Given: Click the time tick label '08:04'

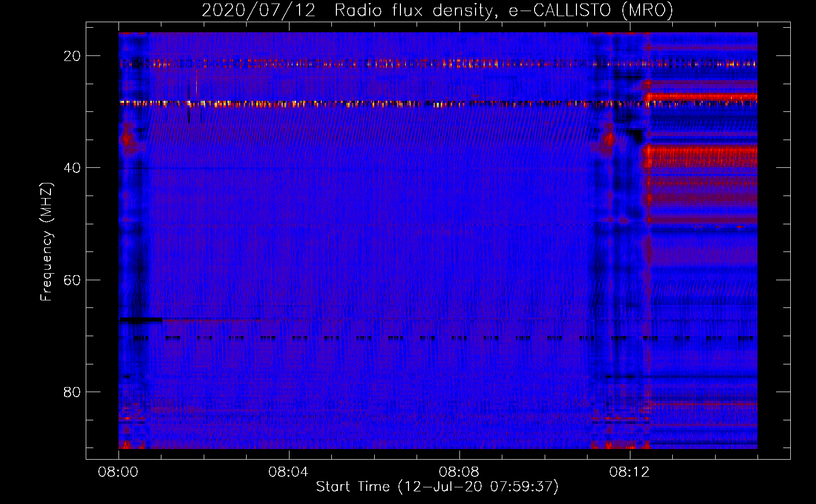Looking at the screenshot, I should pyautogui.click(x=289, y=472).
